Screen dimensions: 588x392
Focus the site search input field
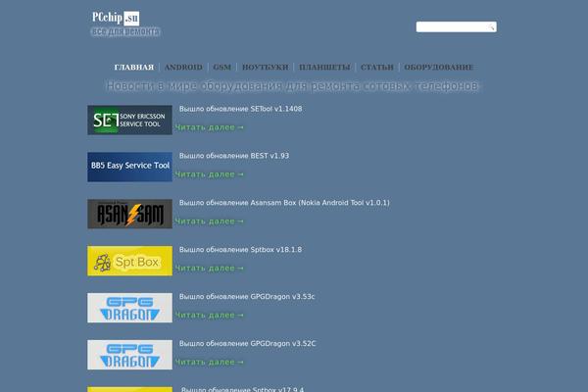[x=456, y=26]
